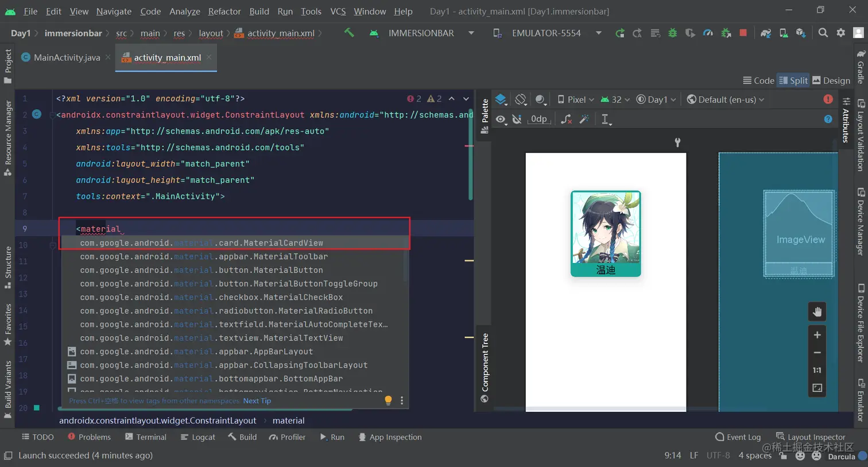Click the Search Everywhere magnifier icon
Image resolution: width=868 pixels, height=467 pixels.
click(823, 33)
